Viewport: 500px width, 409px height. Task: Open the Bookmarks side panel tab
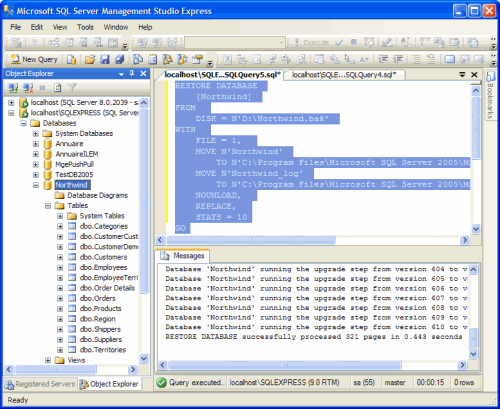tap(490, 95)
